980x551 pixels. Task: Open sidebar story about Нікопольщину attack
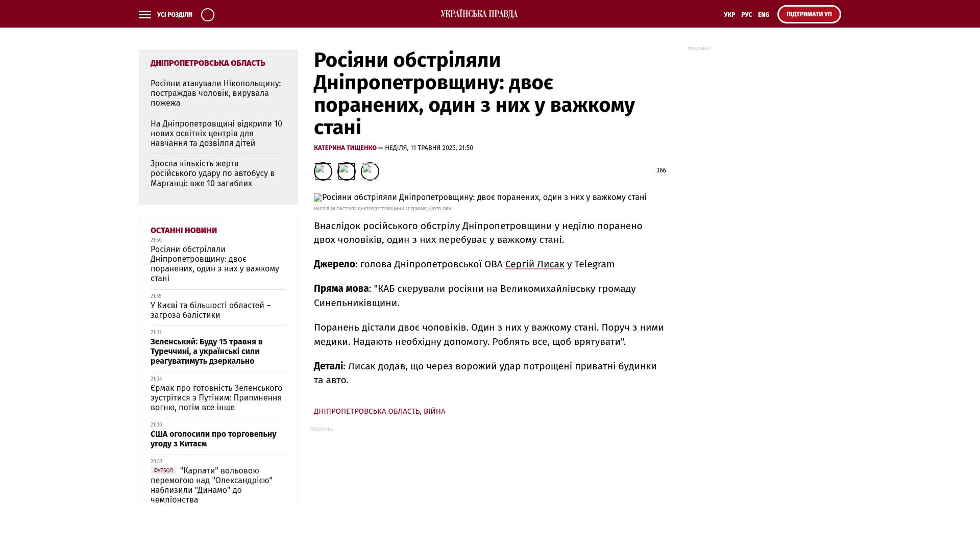(215, 93)
